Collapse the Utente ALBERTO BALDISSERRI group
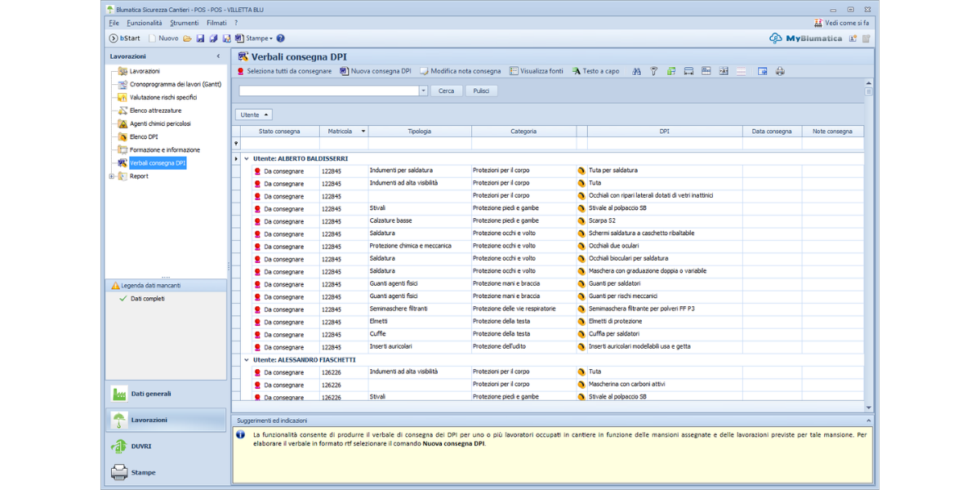 point(247,158)
